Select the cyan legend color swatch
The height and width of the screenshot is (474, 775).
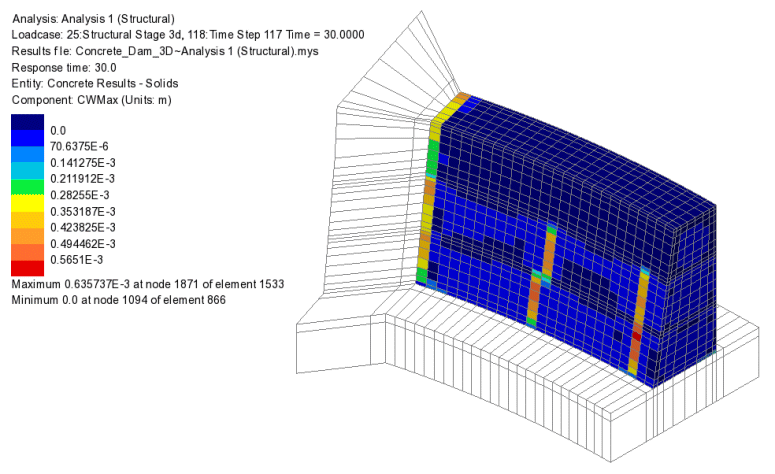[27, 171]
